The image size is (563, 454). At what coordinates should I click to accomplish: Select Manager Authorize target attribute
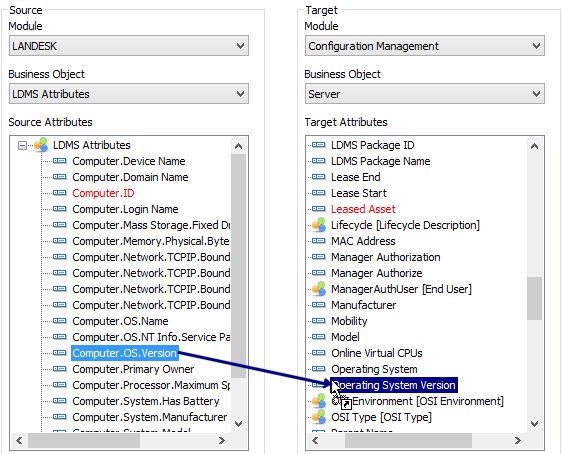click(376, 273)
